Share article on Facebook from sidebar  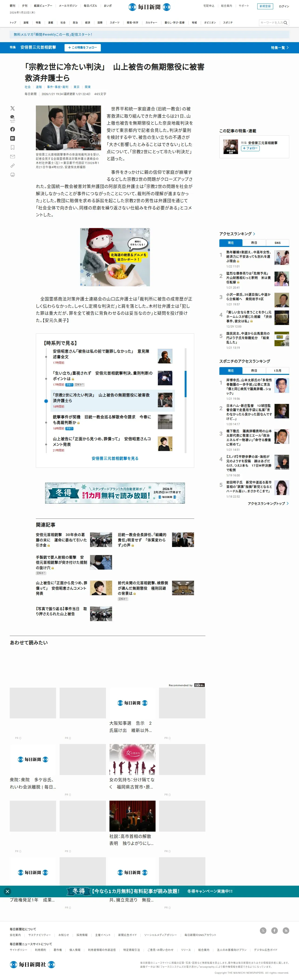[x=13, y=129]
